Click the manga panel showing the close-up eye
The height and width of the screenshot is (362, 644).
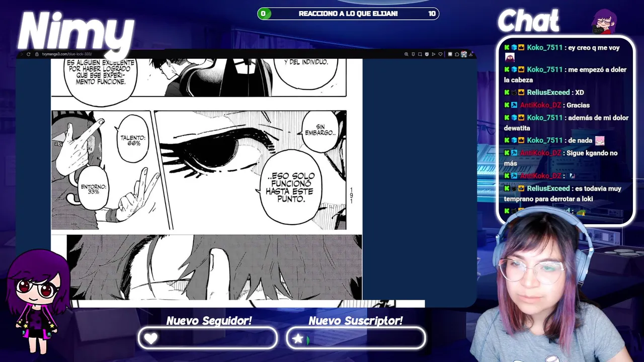pyautogui.click(x=250, y=170)
